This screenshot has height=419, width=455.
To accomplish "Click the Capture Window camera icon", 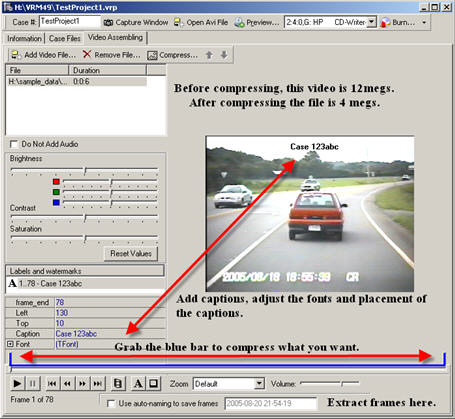I will click(x=108, y=23).
